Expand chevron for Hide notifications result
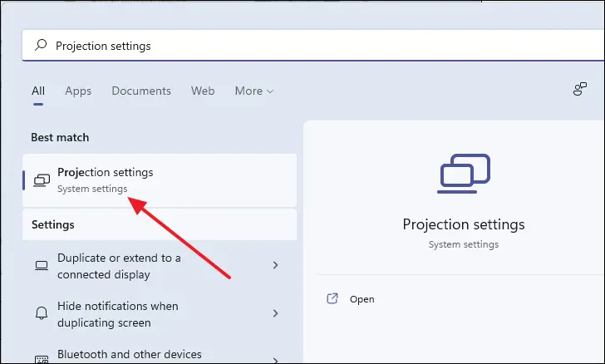This screenshot has width=605, height=364. (x=276, y=313)
